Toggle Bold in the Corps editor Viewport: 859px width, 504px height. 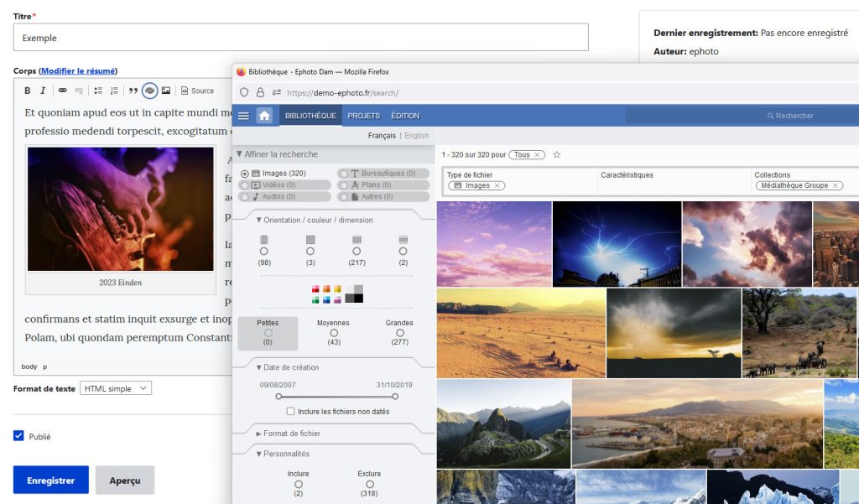pos(28,91)
